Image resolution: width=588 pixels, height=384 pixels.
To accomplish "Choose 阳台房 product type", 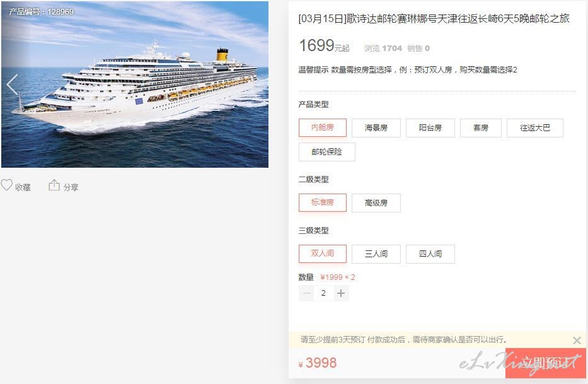I will coord(430,128).
